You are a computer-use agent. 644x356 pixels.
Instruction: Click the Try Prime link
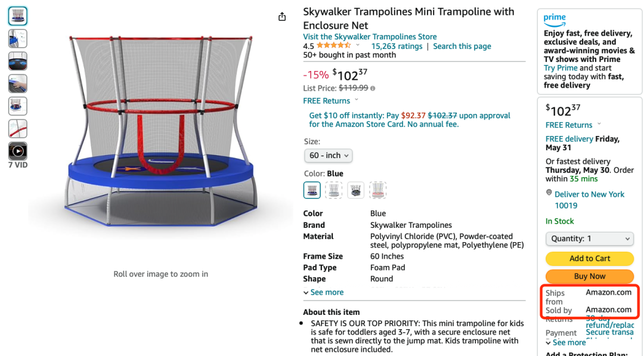[x=561, y=68]
